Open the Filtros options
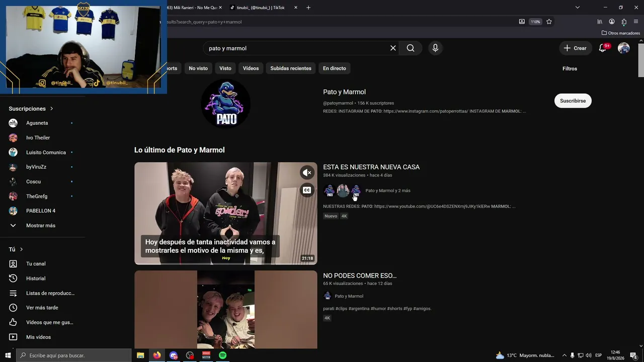This screenshot has width=644, height=362. [570, 69]
